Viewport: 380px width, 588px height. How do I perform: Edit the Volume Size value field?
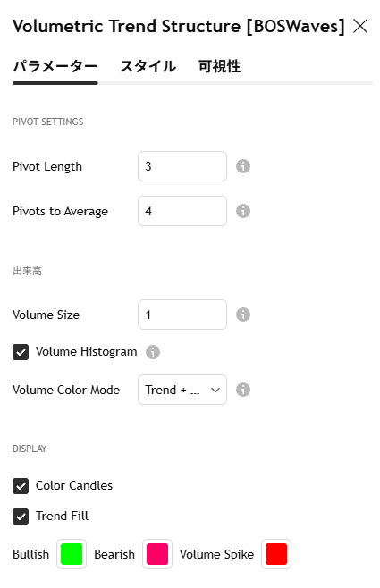coord(182,315)
